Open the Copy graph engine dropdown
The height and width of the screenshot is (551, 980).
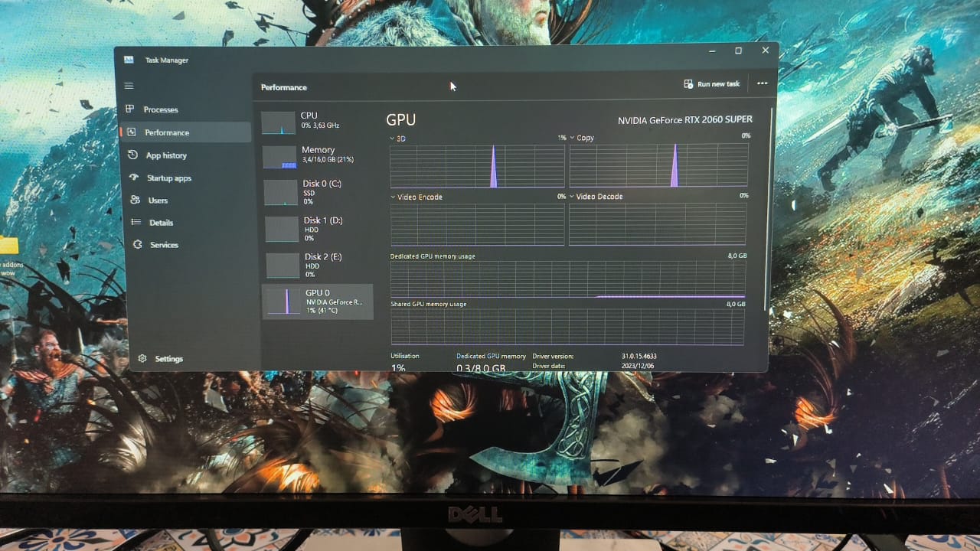[572, 138]
